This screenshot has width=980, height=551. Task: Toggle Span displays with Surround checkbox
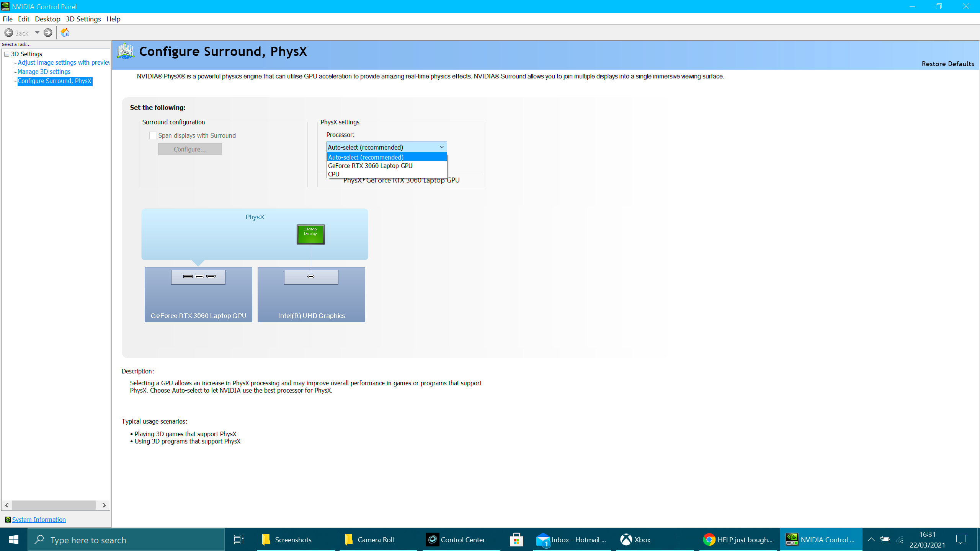pyautogui.click(x=153, y=135)
